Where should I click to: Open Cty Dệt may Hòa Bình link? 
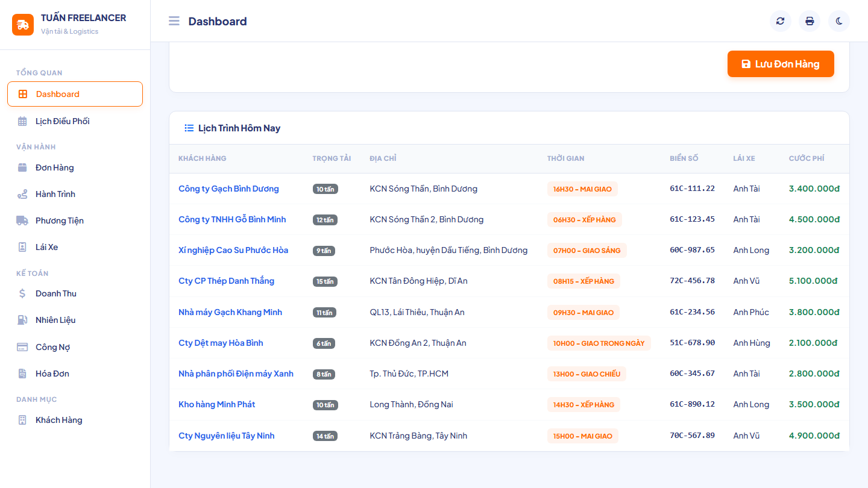(x=221, y=343)
